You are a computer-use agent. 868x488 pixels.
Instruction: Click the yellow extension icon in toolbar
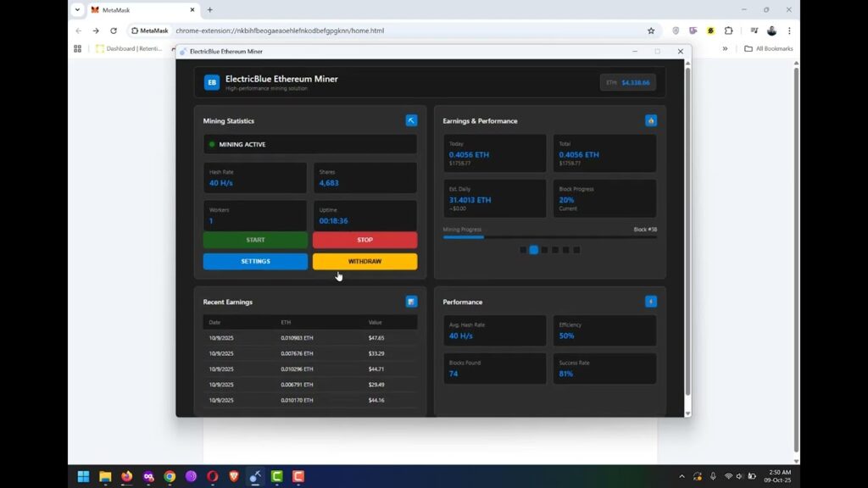(711, 31)
